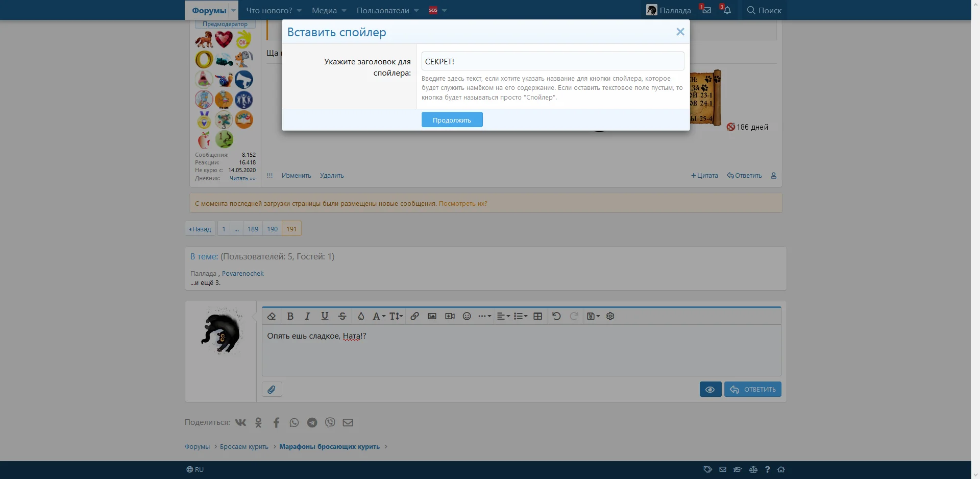The width and height of the screenshot is (980, 479).
Task: Click the undo icon in editor
Action: pos(556,316)
